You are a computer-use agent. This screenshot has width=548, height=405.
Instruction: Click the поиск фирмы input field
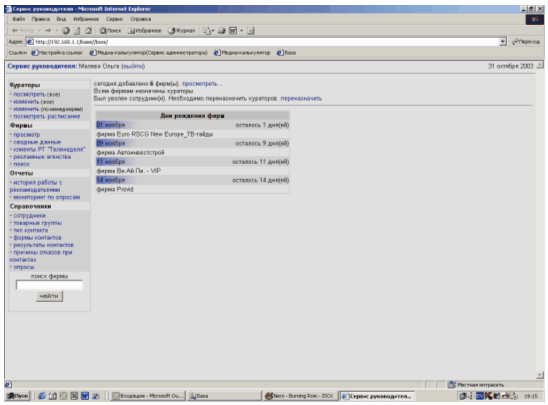(x=49, y=285)
